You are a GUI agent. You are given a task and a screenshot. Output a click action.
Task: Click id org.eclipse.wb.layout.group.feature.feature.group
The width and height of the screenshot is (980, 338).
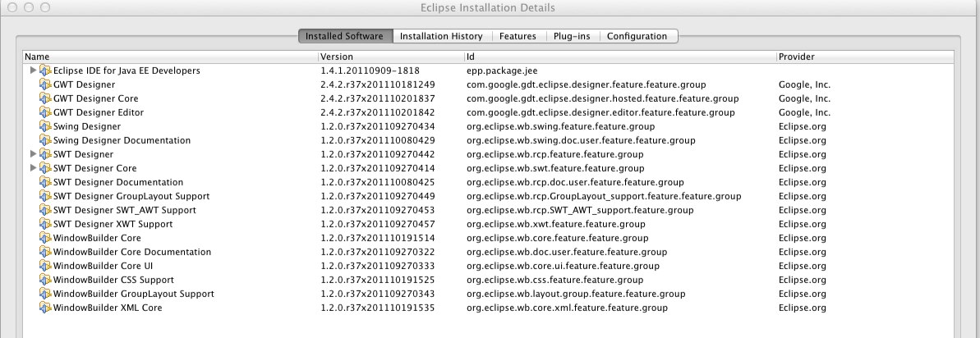[x=576, y=294]
